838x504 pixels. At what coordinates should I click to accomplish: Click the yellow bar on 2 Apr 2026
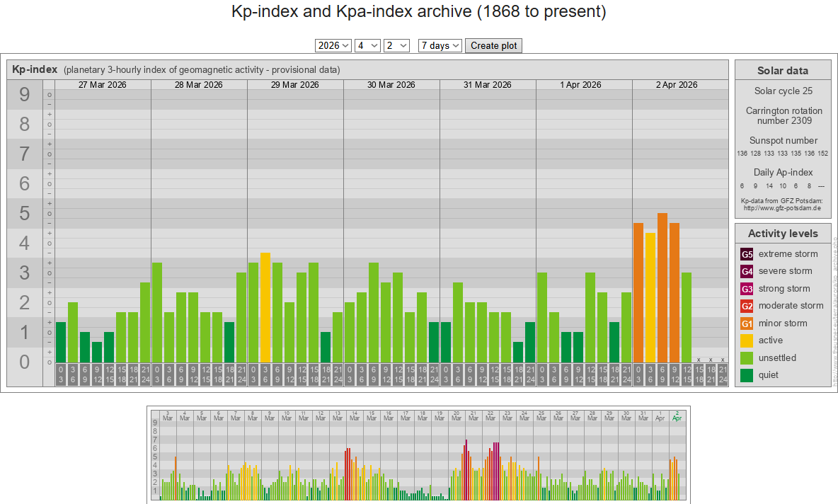pos(650,297)
